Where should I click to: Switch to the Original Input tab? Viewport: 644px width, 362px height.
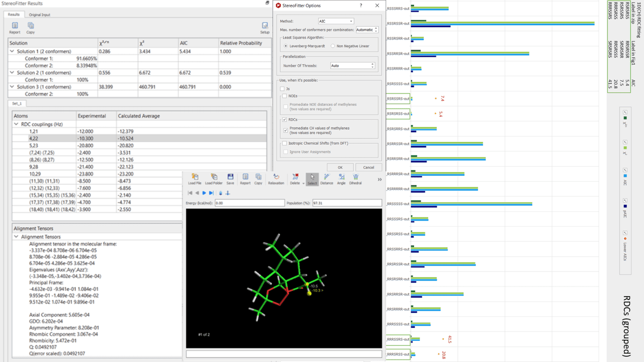[x=39, y=15]
